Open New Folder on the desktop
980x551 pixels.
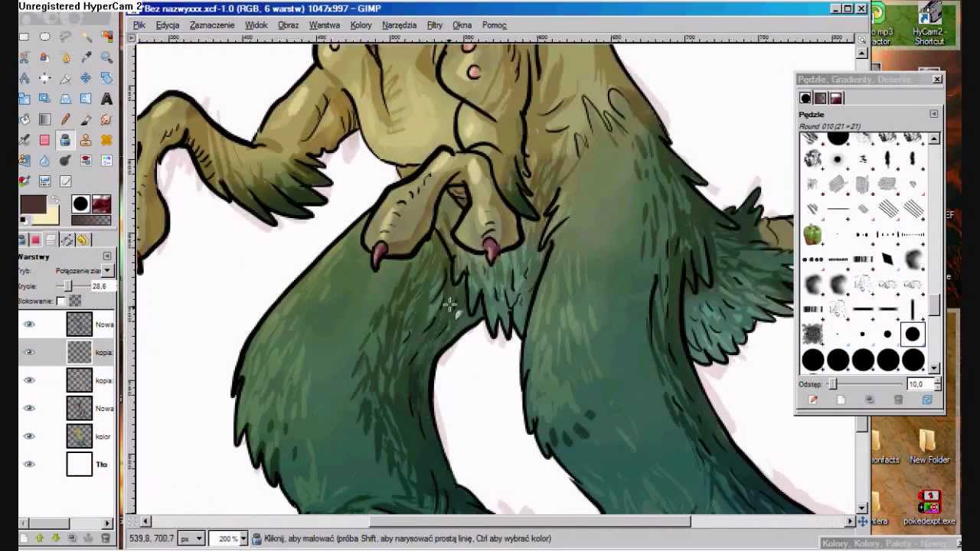point(928,447)
